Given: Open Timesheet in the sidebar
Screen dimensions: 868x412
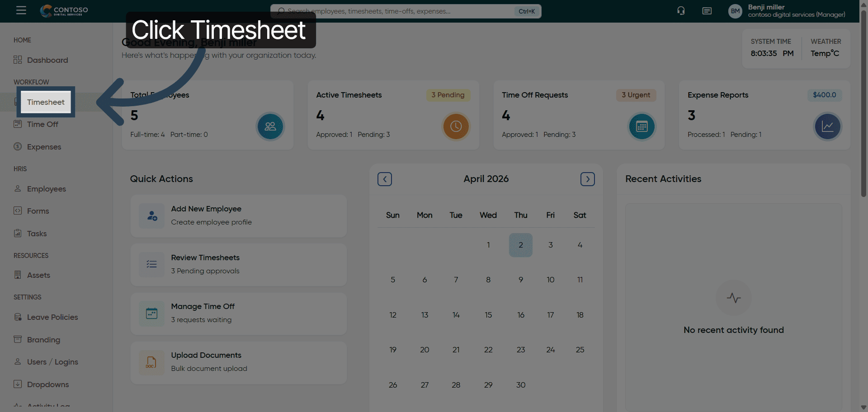Looking at the screenshot, I should [46, 102].
